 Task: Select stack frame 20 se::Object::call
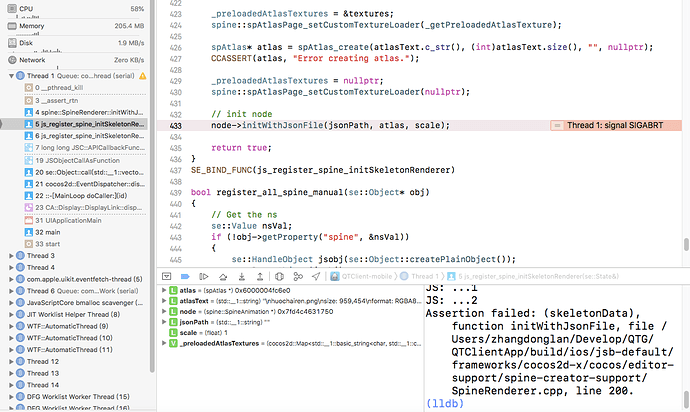click(85, 172)
